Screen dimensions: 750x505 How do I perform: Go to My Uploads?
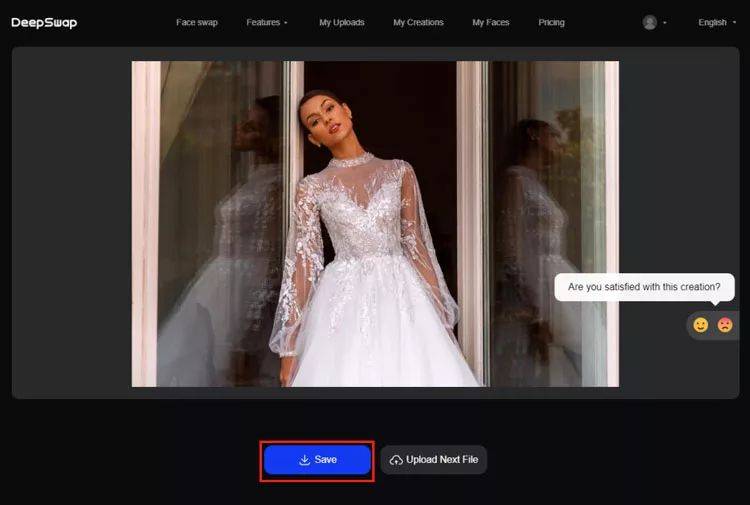pos(342,22)
